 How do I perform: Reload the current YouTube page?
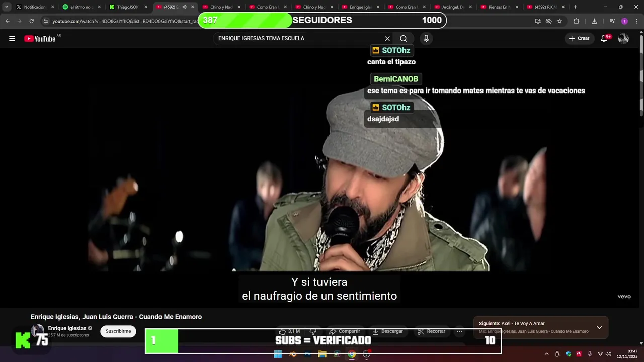coord(31,21)
